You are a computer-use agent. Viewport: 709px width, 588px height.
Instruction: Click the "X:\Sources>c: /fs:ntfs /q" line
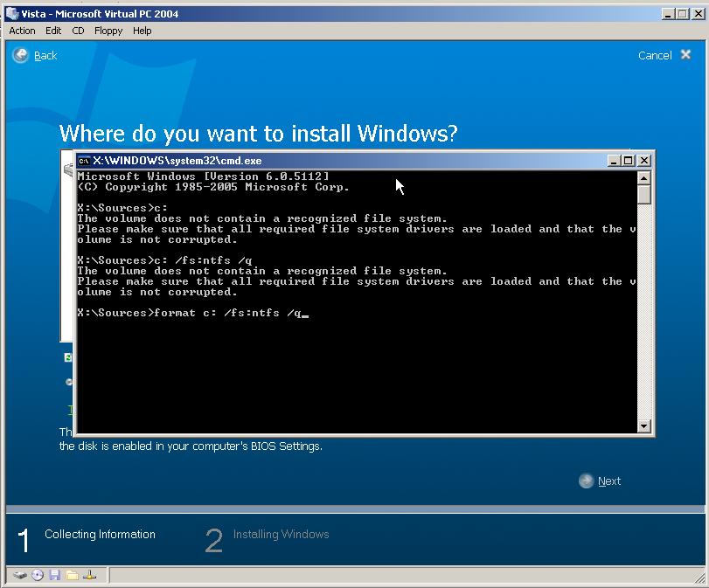tap(164, 260)
